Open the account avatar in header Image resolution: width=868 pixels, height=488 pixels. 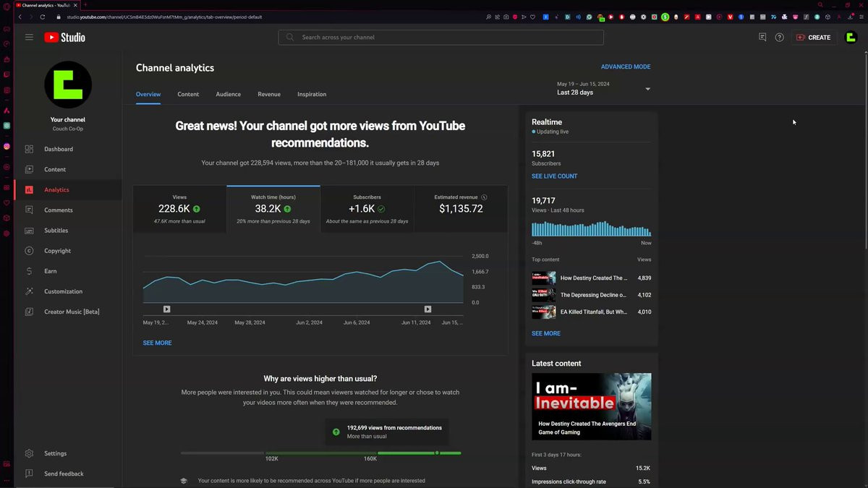pyautogui.click(x=851, y=37)
